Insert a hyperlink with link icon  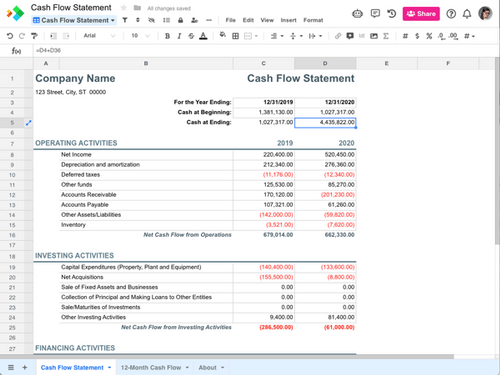(x=338, y=36)
